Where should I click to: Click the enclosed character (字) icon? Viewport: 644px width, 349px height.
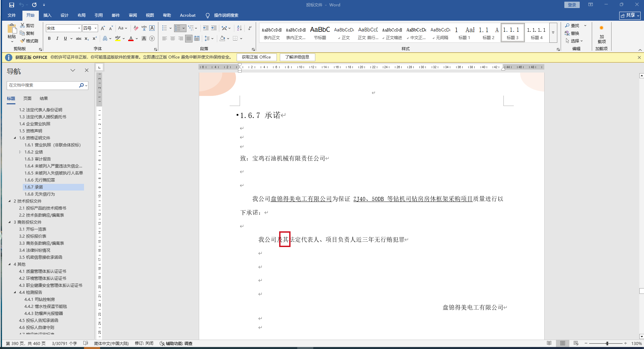(152, 38)
